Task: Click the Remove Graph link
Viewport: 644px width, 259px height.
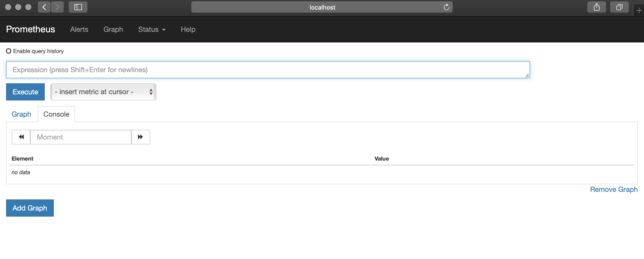Action: 614,189
